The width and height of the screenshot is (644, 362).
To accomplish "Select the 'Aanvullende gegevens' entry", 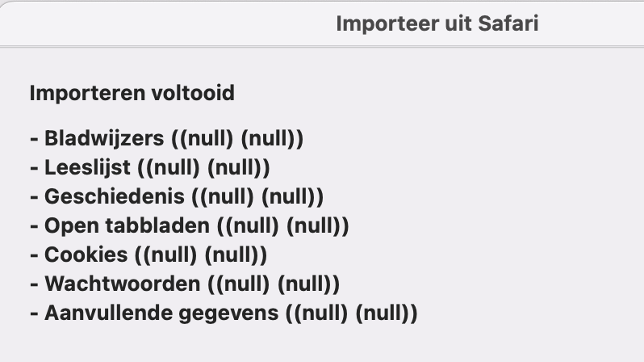I will click(x=161, y=313).
